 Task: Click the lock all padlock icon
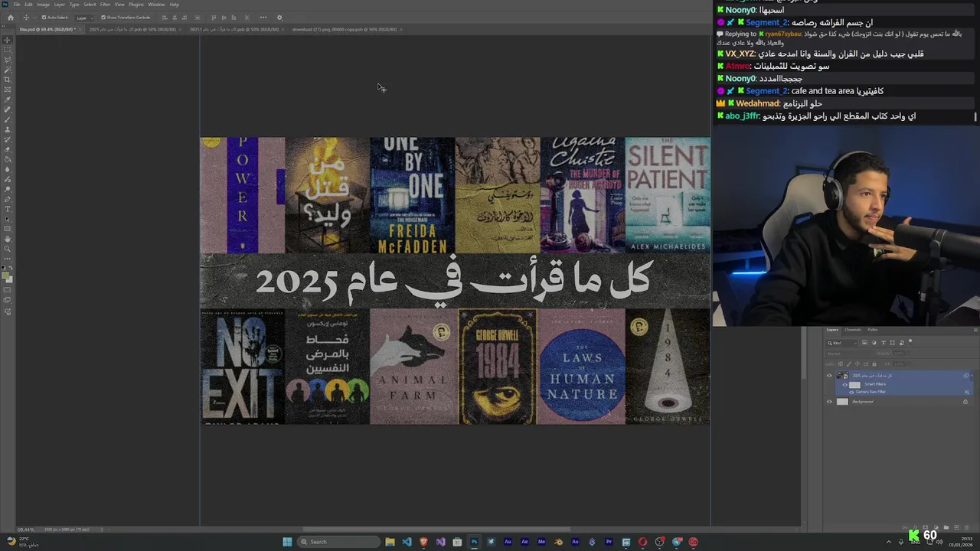coord(874,364)
